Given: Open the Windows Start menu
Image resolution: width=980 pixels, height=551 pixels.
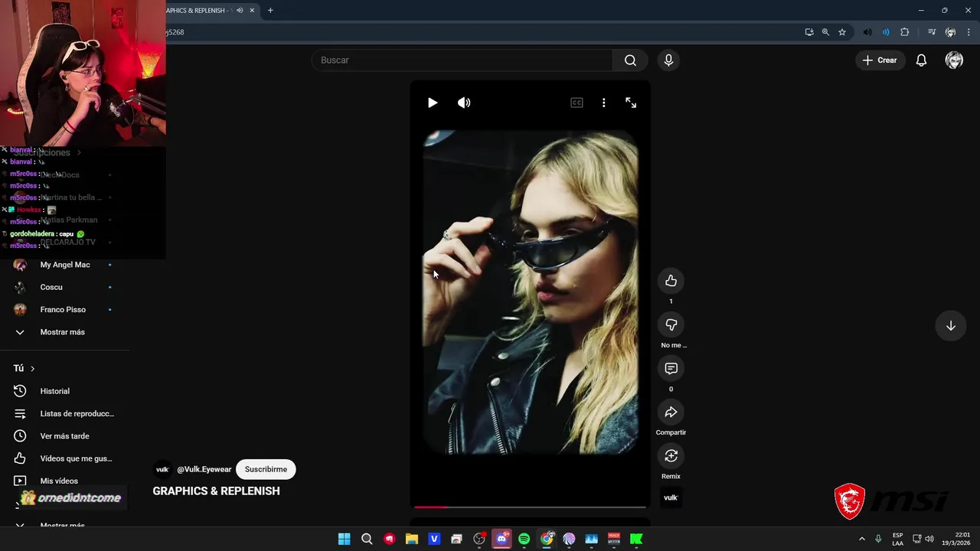Looking at the screenshot, I should pos(345,539).
